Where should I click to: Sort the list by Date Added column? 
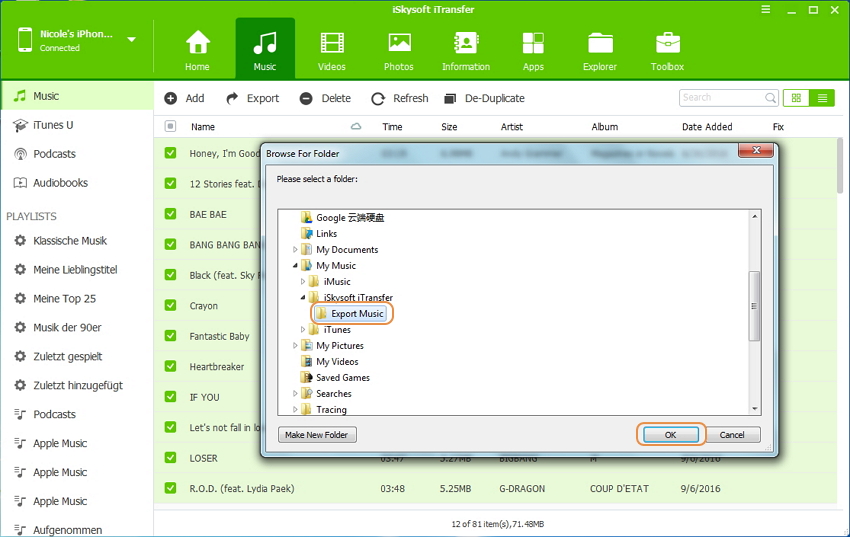[707, 127]
